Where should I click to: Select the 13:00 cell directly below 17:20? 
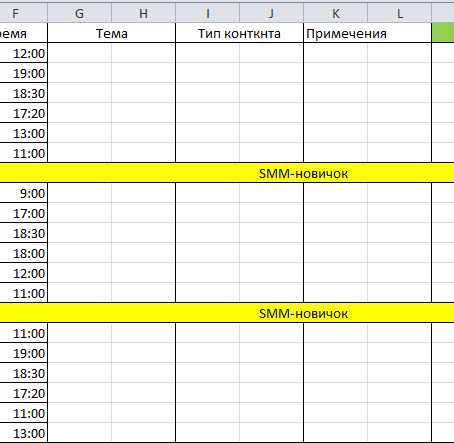coord(23,133)
